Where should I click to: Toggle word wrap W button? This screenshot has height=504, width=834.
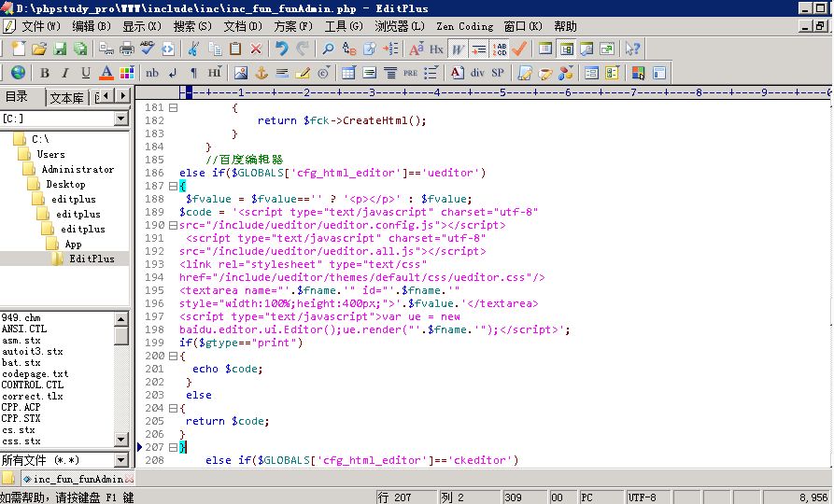pyautogui.click(x=459, y=49)
